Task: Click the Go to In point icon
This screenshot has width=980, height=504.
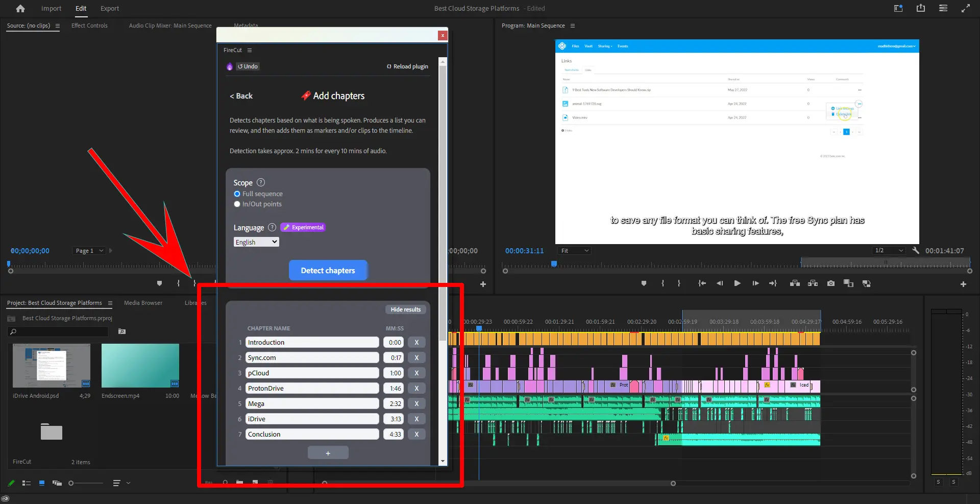Action: [x=702, y=283]
